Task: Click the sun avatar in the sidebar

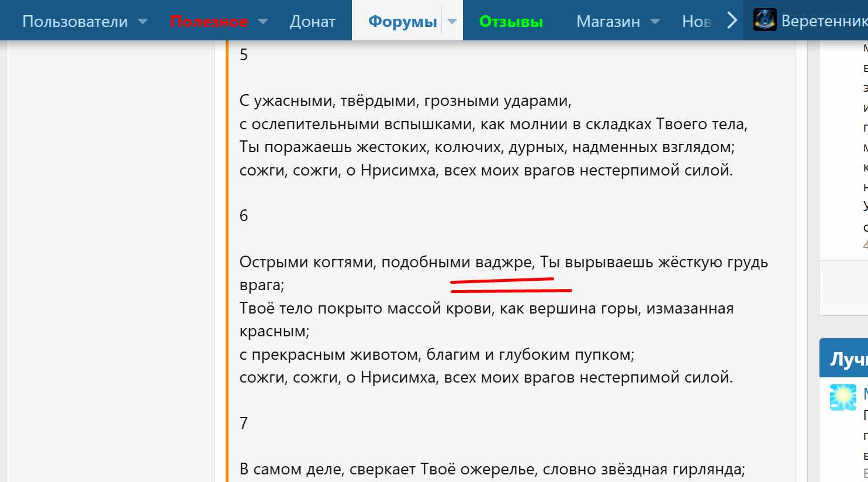Action: pyautogui.click(x=843, y=397)
